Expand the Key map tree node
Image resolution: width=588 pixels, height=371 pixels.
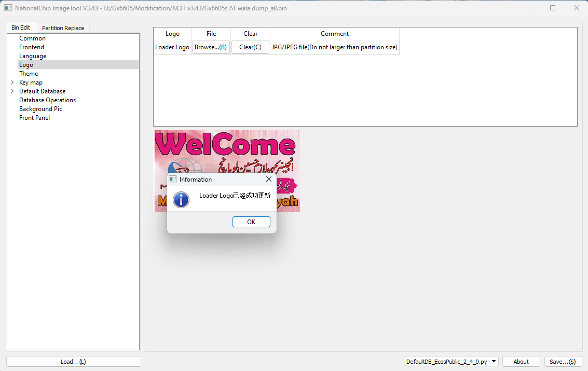[x=12, y=82]
